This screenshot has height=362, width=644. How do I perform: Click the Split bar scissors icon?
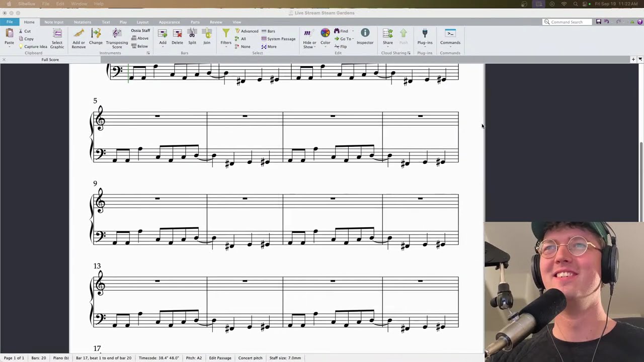click(x=192, y=33)
